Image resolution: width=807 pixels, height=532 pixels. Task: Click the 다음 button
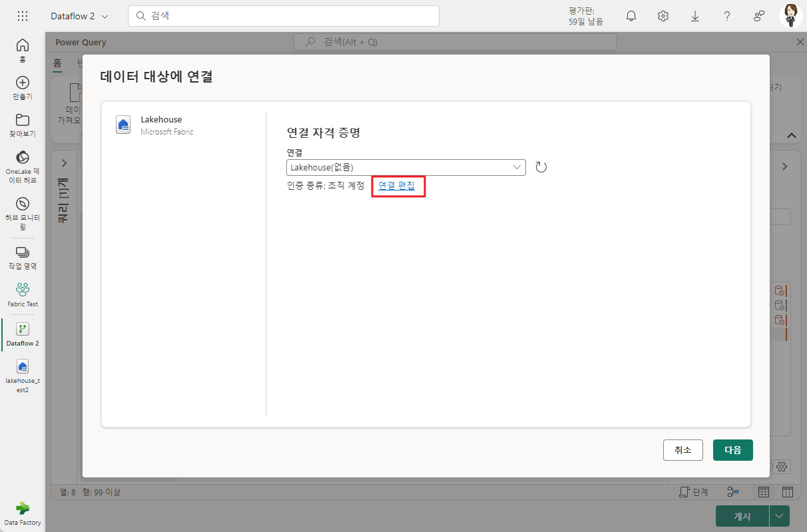[733, 450]
